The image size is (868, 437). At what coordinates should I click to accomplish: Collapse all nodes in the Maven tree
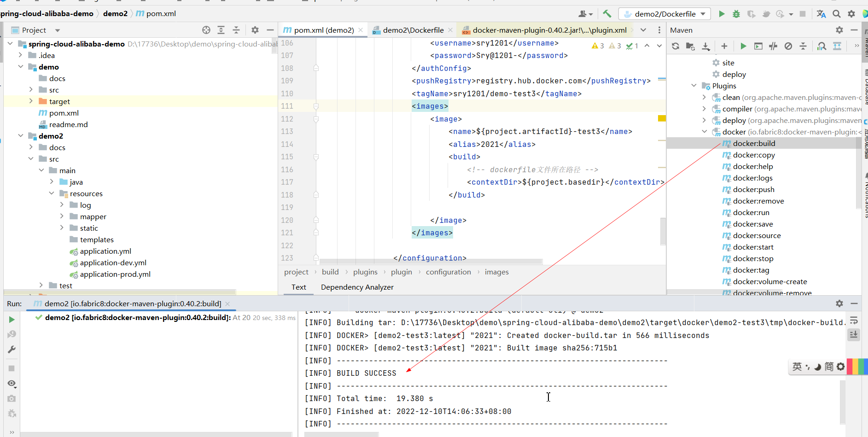coord(803,46)
